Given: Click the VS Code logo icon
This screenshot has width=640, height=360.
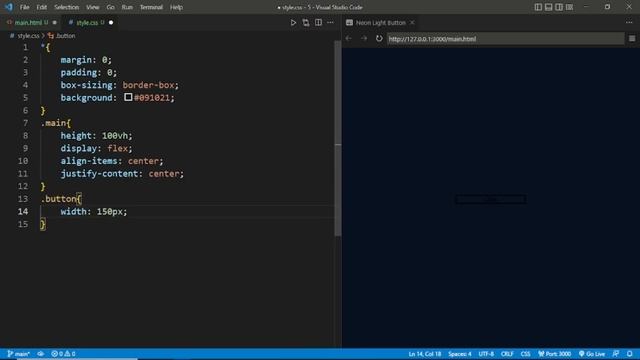Looking at the screenshot, I should tap(9, 7).
